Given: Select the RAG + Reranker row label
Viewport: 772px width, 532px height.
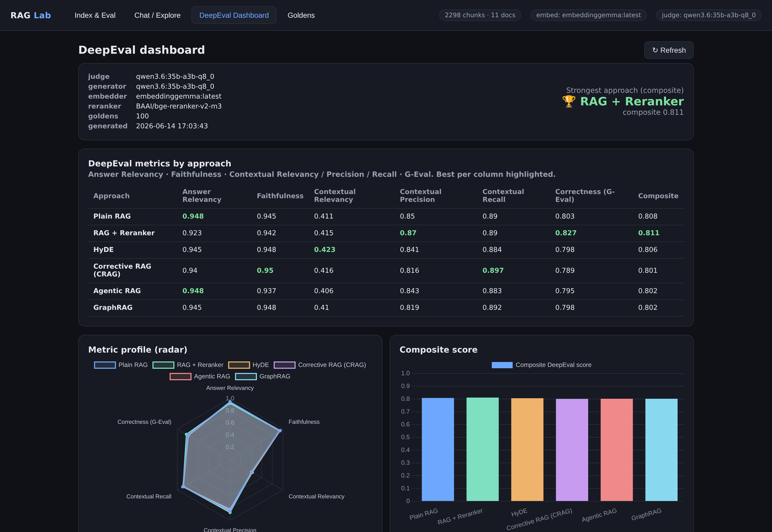Looking at the screenshot, I should coord(124,233).
